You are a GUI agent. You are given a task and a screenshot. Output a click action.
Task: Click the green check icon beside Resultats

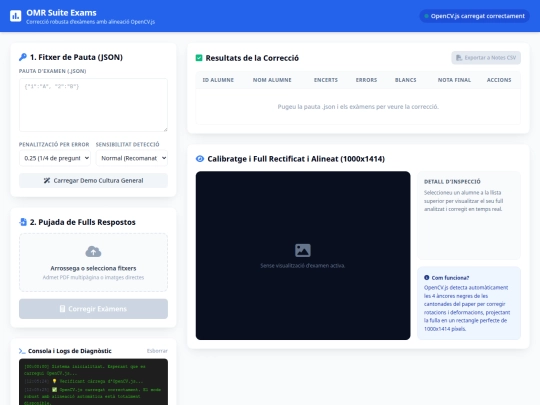[x=199, y=58]
